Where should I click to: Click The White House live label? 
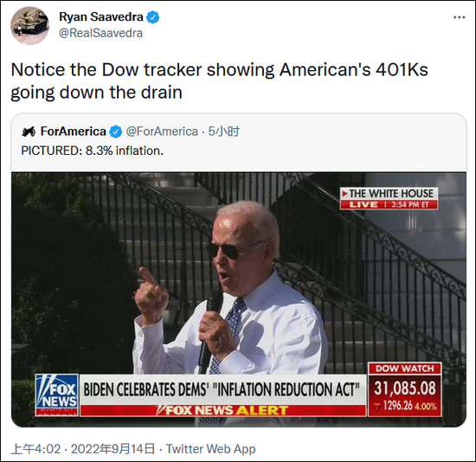point(389,198)
